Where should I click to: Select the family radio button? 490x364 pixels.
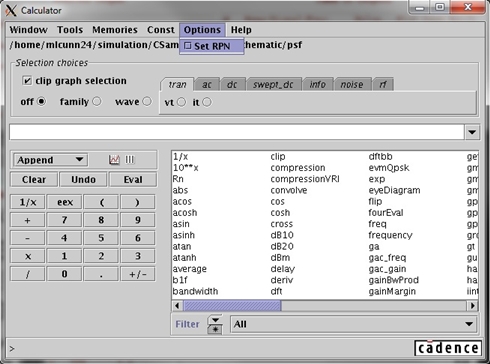point(97,101)
